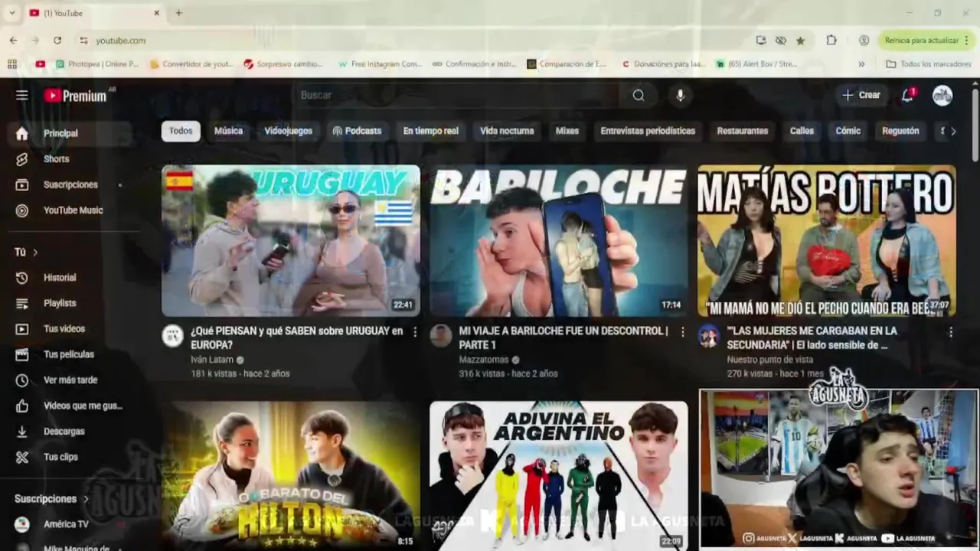Viewport: 980px width, 551px height.
Task: Click Reinicia para actualizar button
Action: pos(926,41)
